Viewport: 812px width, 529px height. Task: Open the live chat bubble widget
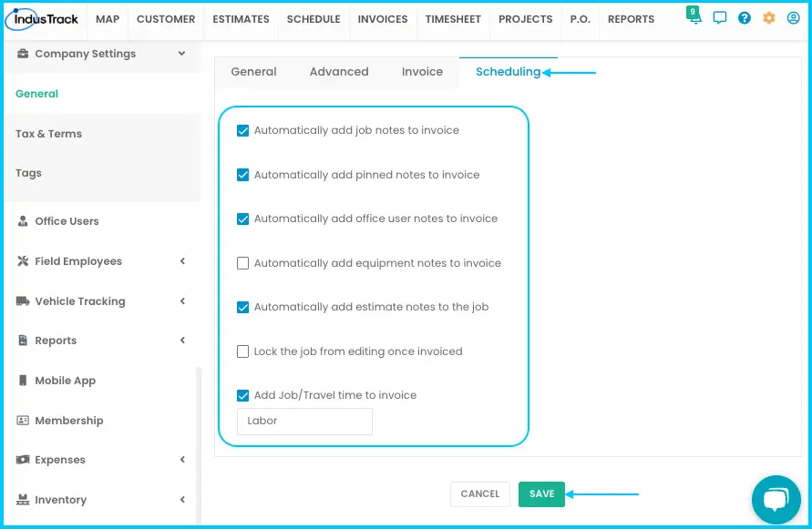pos(776,499)
